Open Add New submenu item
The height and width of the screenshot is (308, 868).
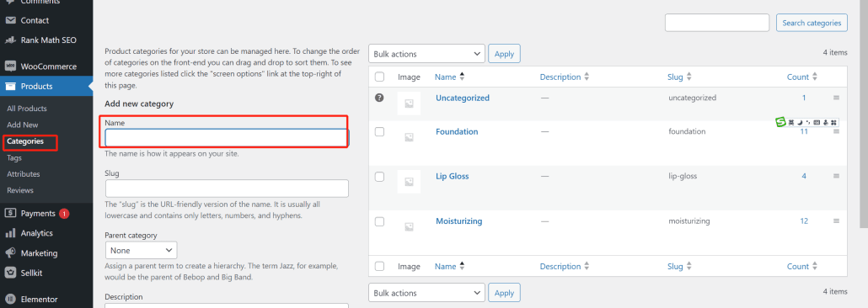(23, 125)
